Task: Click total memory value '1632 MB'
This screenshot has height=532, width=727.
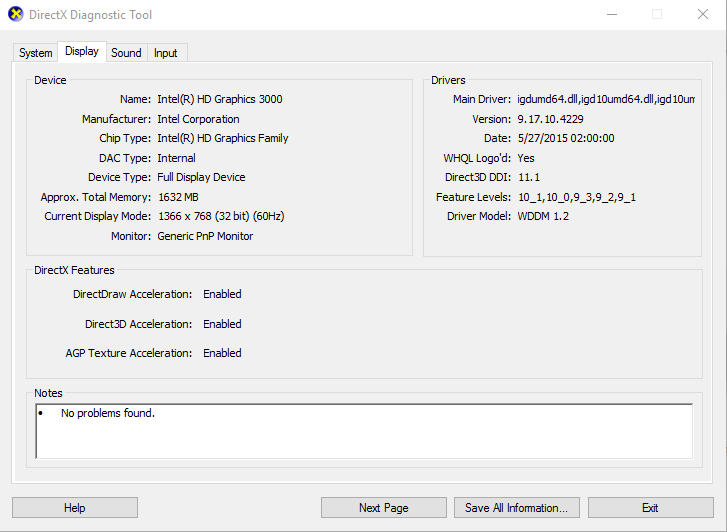Action: 178,197
